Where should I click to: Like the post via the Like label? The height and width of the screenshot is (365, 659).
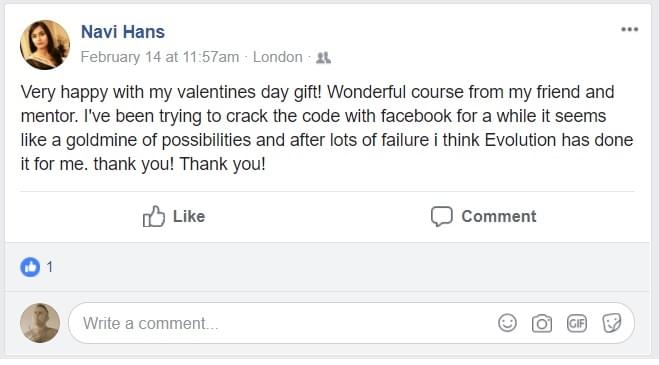pyautogui.click(x=189, y=216)
